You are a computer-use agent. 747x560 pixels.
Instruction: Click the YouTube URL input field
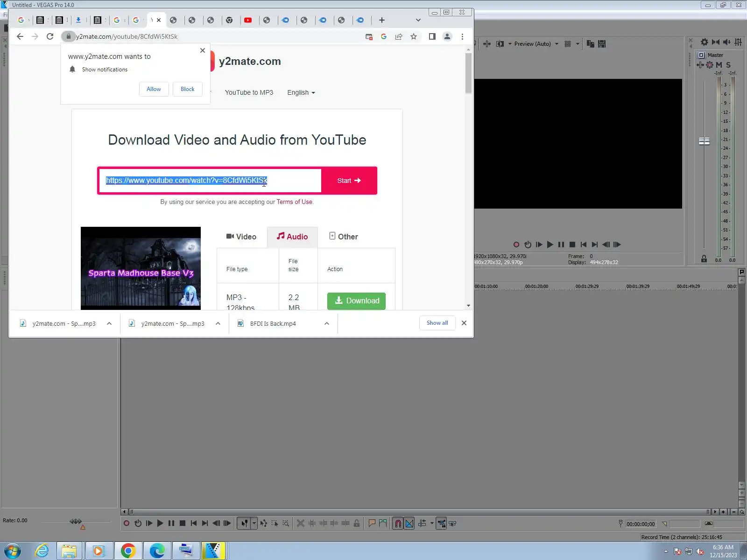tap(210, 181)
